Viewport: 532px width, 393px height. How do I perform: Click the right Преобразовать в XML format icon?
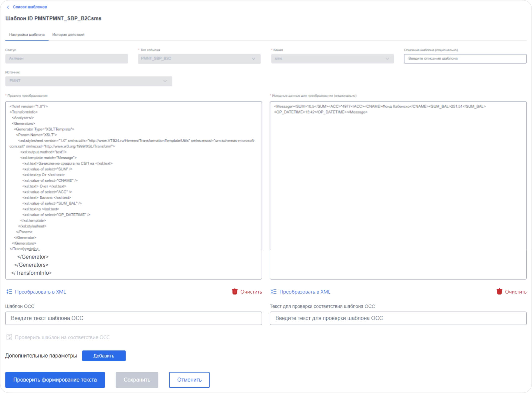[274, 292]
